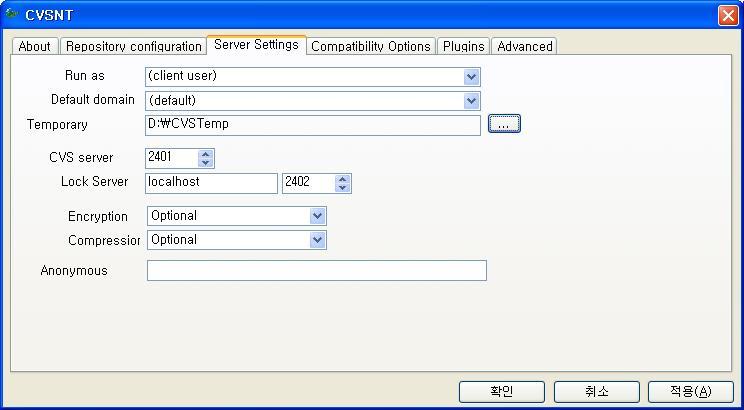
Task: Switch to the About tab
Action: 34,46
